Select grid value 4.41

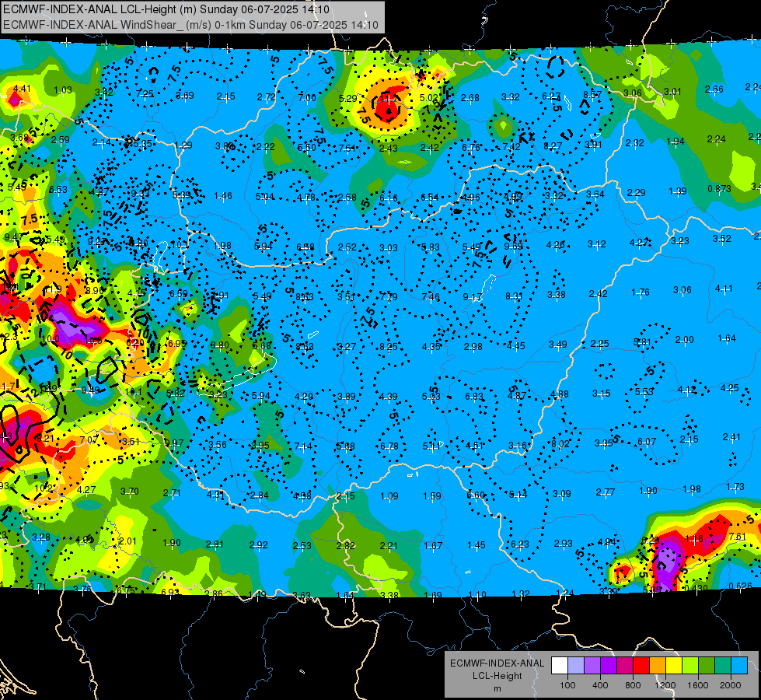pos(22,89)
